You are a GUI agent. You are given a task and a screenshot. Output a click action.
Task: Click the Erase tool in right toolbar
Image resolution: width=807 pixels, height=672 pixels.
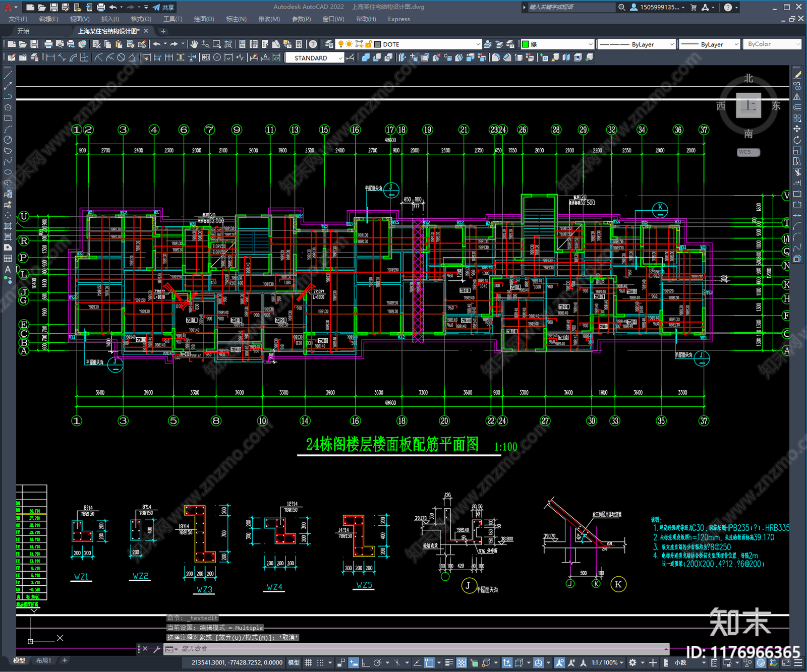tap(797, 75)
